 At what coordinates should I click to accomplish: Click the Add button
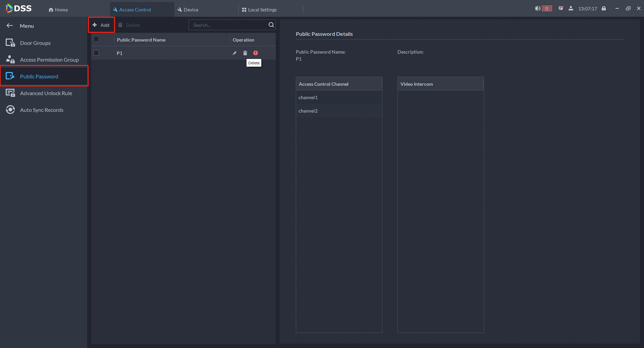[101, 25]
